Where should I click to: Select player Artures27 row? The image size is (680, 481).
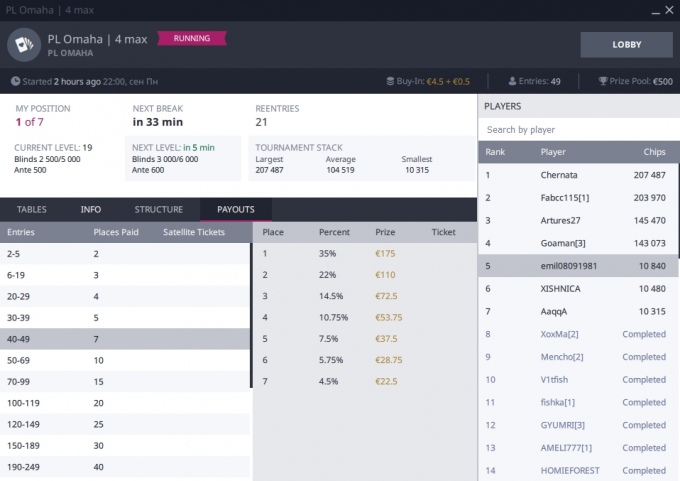click(578, 220)
